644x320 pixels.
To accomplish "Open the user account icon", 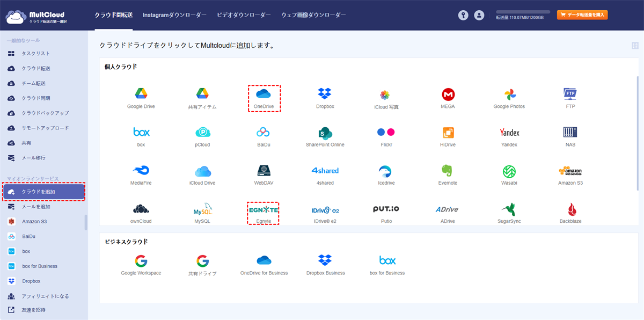I will coord(479,16).
